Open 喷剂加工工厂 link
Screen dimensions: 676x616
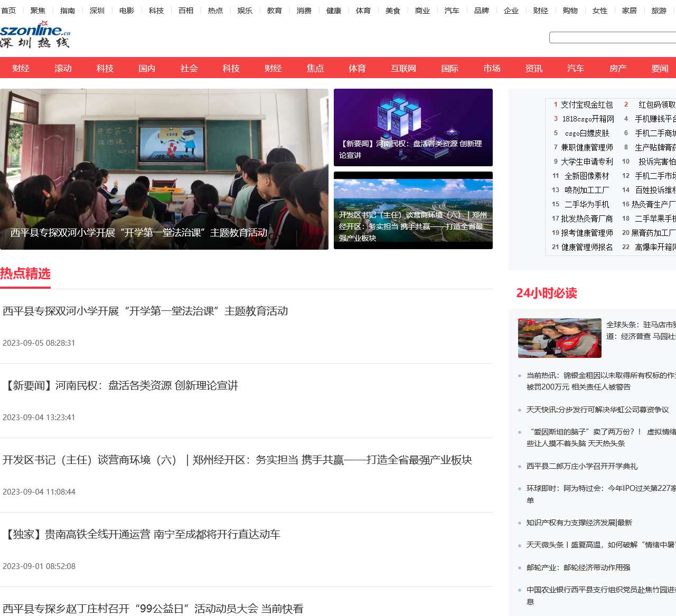587,190
